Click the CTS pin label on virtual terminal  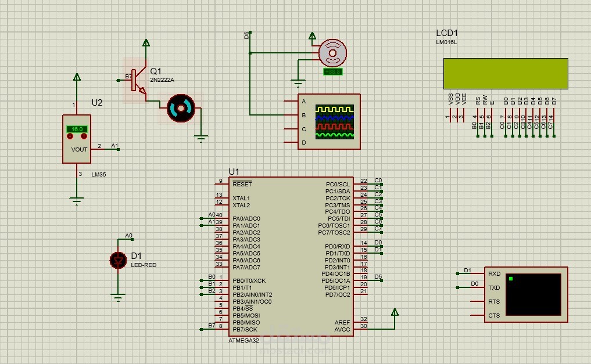tap(494, 315)
